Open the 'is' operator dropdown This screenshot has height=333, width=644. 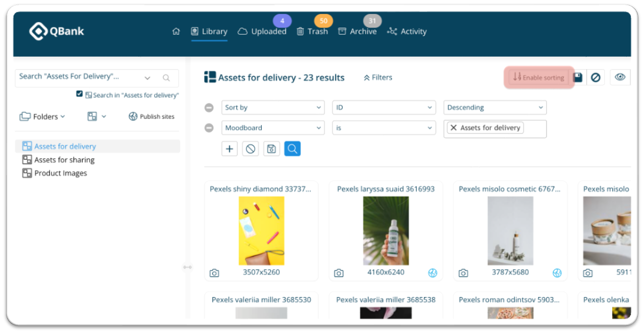point(384,128)
